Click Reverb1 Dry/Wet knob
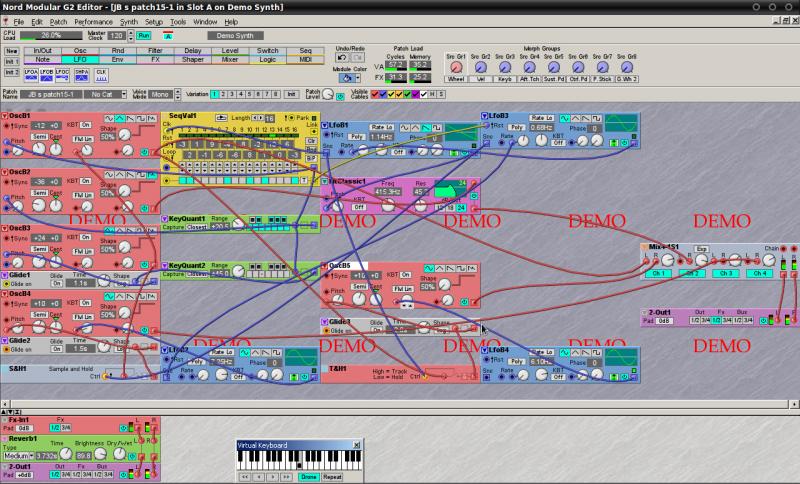Viewport: 800px width, 484px height. tap(119, 453)
